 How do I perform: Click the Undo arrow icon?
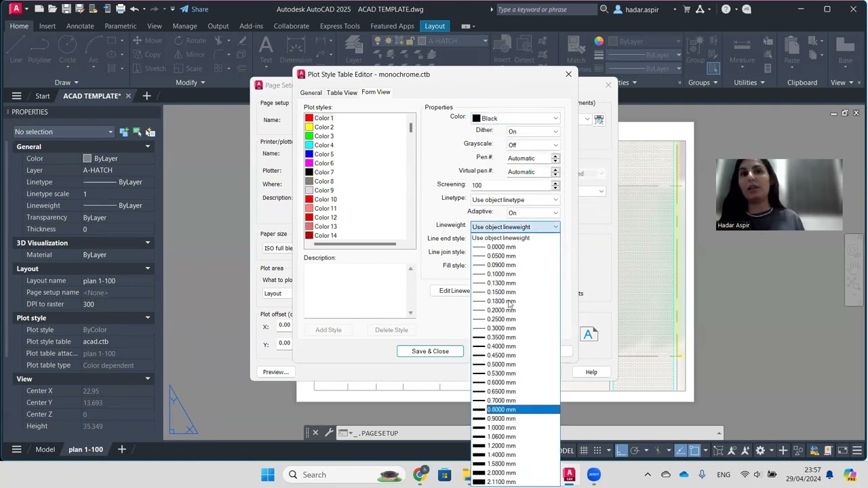coord(134,9)
